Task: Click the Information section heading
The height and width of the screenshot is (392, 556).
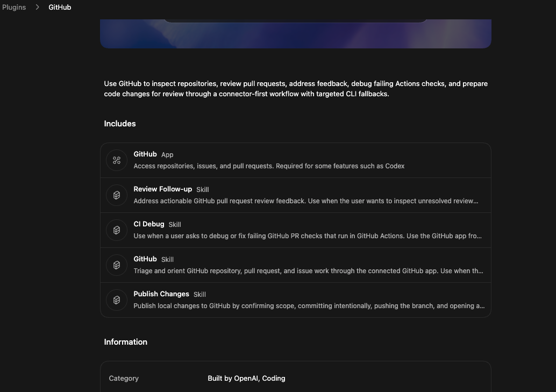Action: [x=125, y=342]
